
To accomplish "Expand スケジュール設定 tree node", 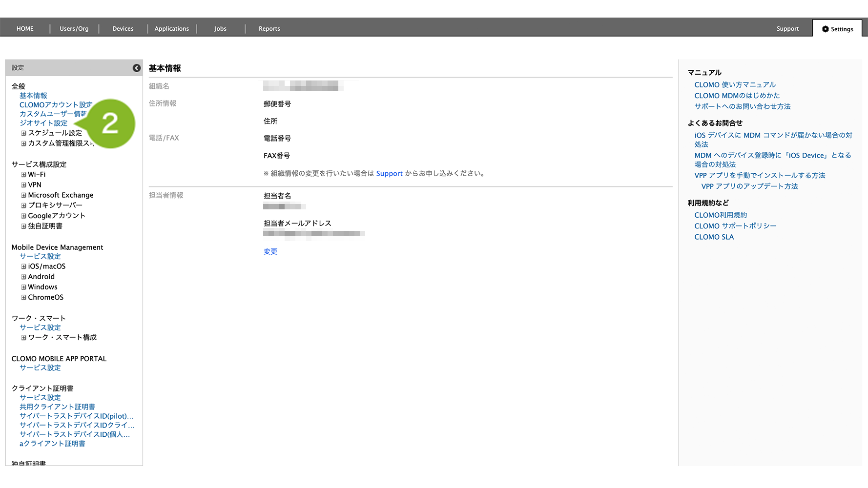I will point(23,133).
